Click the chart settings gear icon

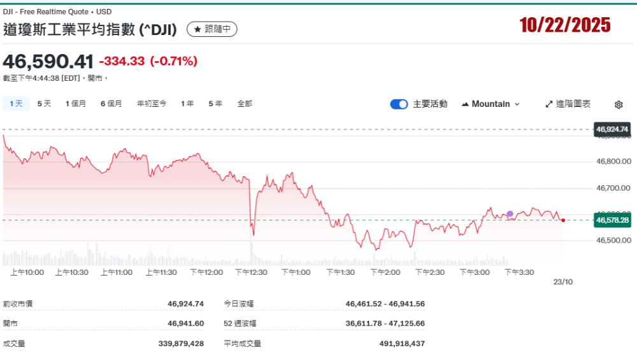point(618,104)
